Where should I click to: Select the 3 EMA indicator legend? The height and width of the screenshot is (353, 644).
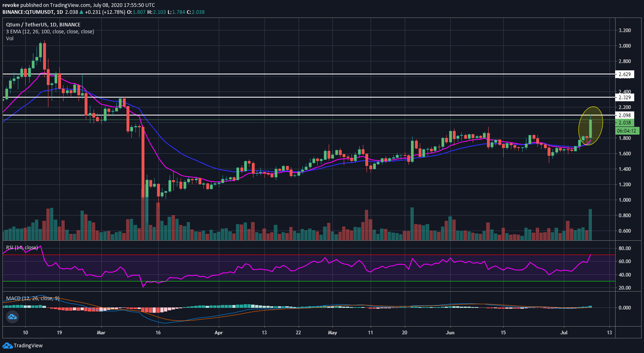click(x=50, y=32)
